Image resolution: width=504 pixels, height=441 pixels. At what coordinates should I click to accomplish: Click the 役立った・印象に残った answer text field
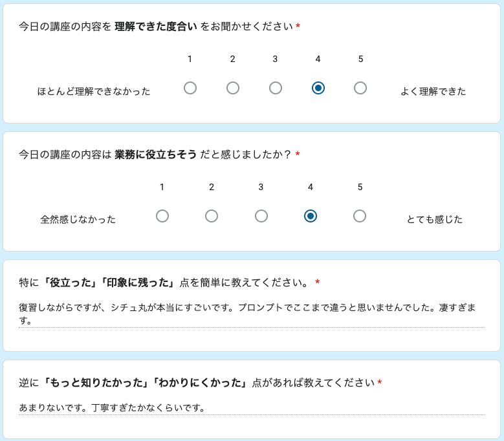click(251, 314)
